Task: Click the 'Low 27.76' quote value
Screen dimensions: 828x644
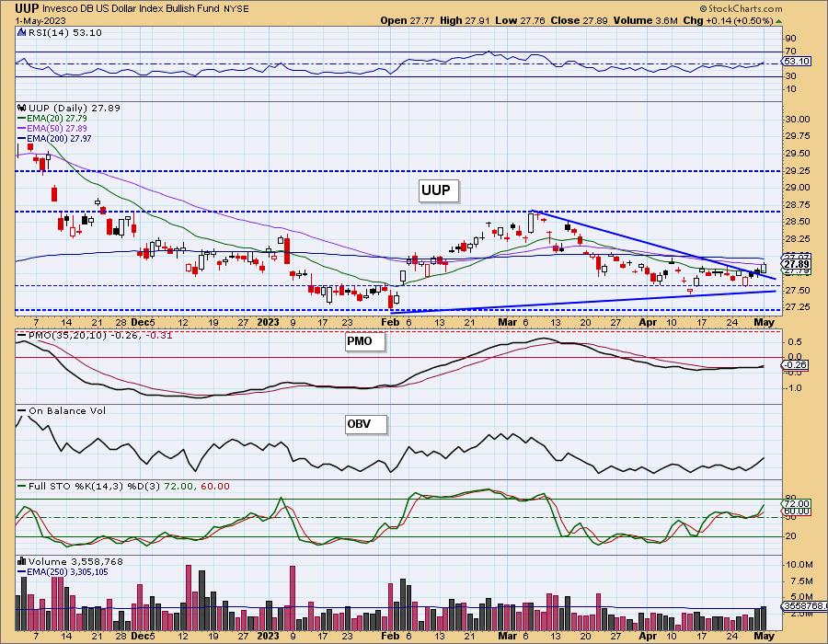Action: [x=520, y=20]
